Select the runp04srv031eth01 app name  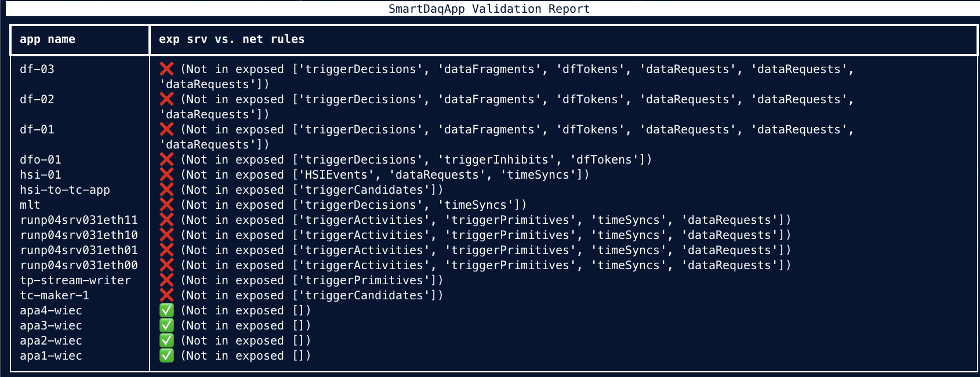point(79,250)
